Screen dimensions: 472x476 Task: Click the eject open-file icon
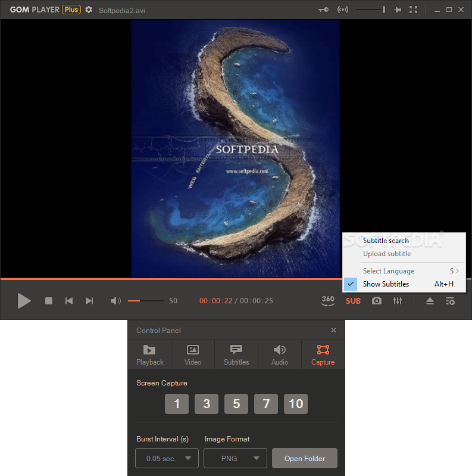430,301
